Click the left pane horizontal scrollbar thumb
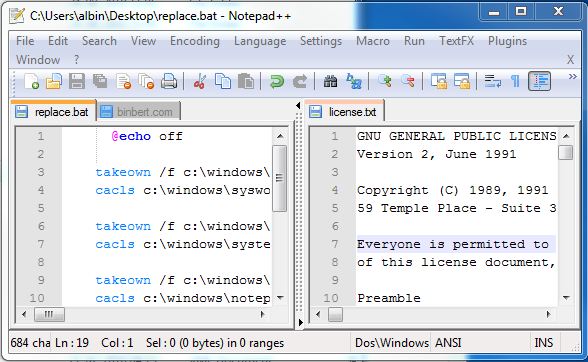Viewport: 588px width, 362px height. 49,314
